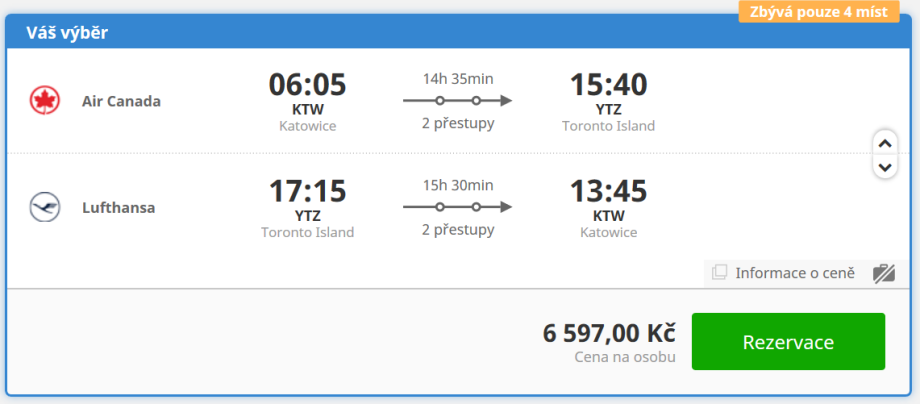Click the outbound flight route arrow with stops
This screenshot has height=404, width=920.
[x=457, y=100]
